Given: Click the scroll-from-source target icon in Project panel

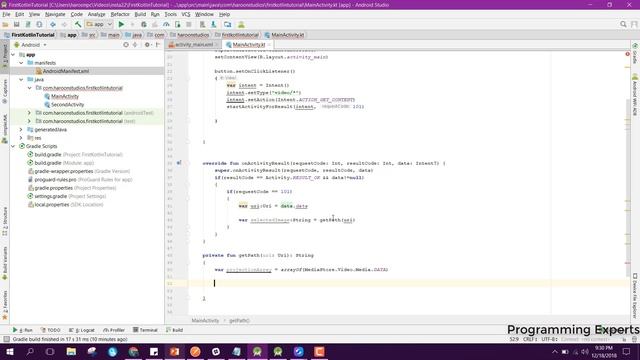Looking at the screenshot, I should coord(126,44).
